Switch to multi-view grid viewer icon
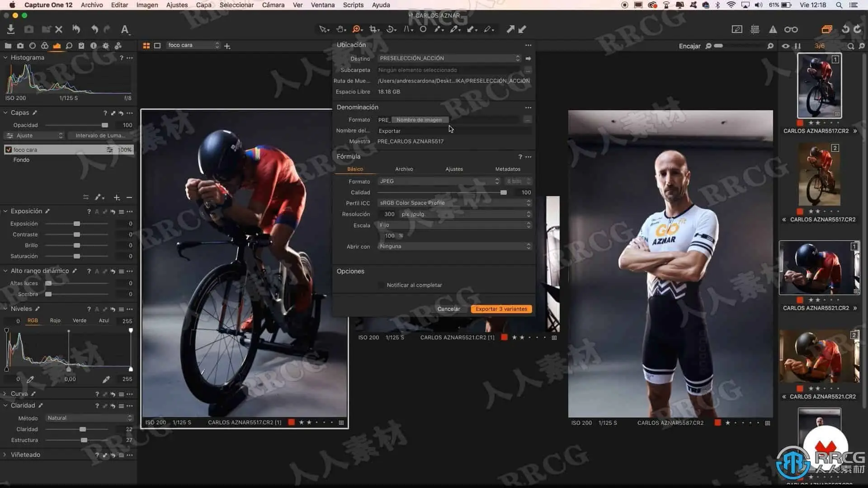 click(x=146, y=46)
